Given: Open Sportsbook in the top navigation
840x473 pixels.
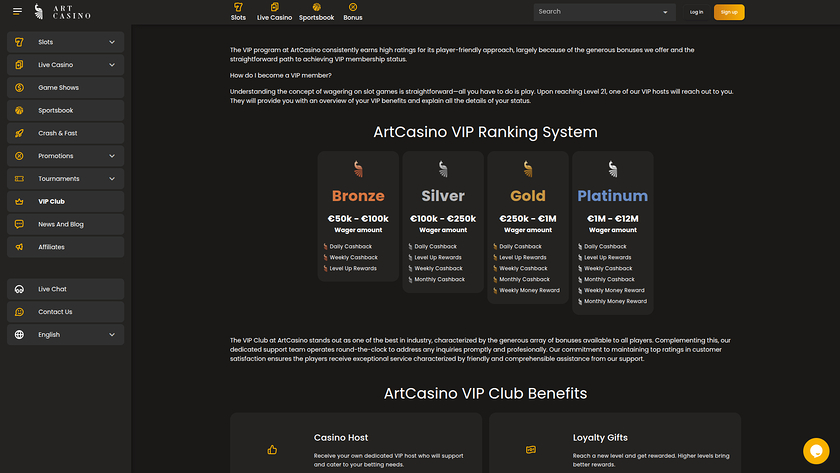Looking at the screenshot, I should 316,12.
